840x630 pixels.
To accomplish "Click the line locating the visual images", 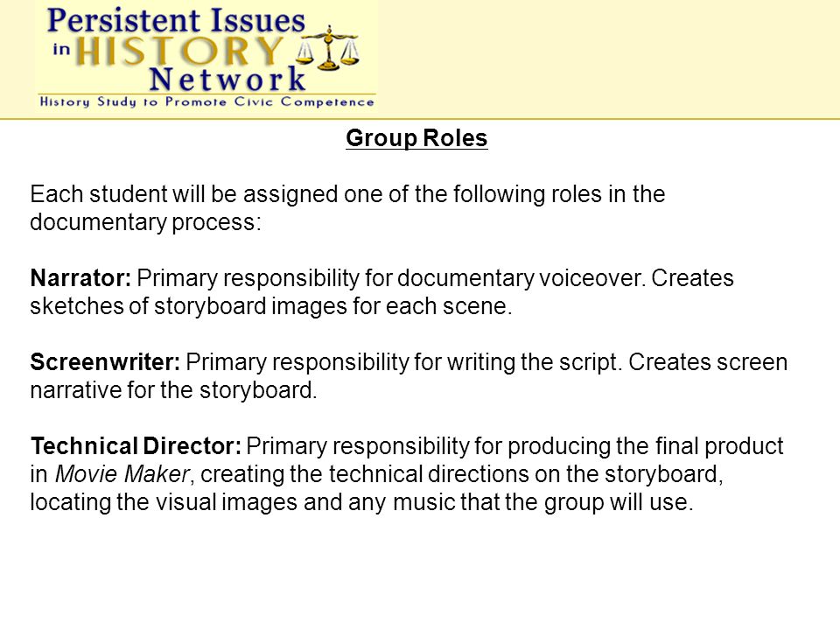I will click(361, 502).
